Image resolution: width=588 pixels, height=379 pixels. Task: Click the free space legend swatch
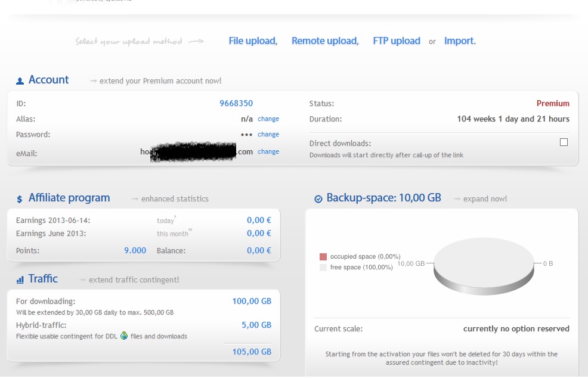(323, 268)
